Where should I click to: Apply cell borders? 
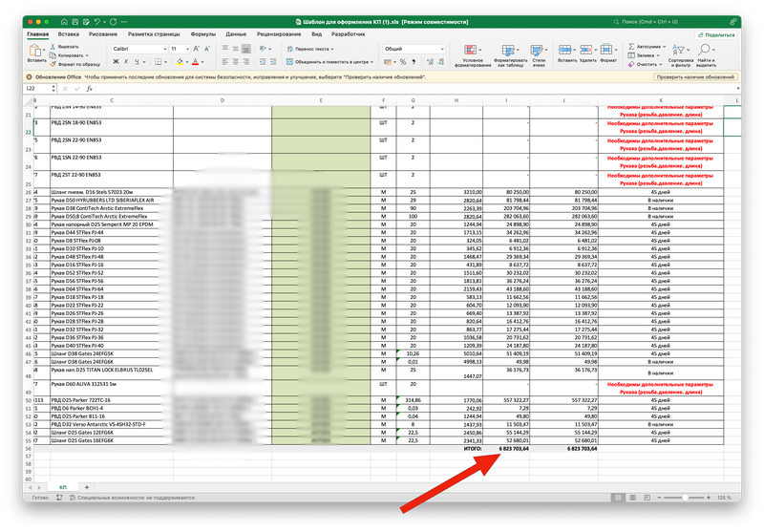(158, 62)
